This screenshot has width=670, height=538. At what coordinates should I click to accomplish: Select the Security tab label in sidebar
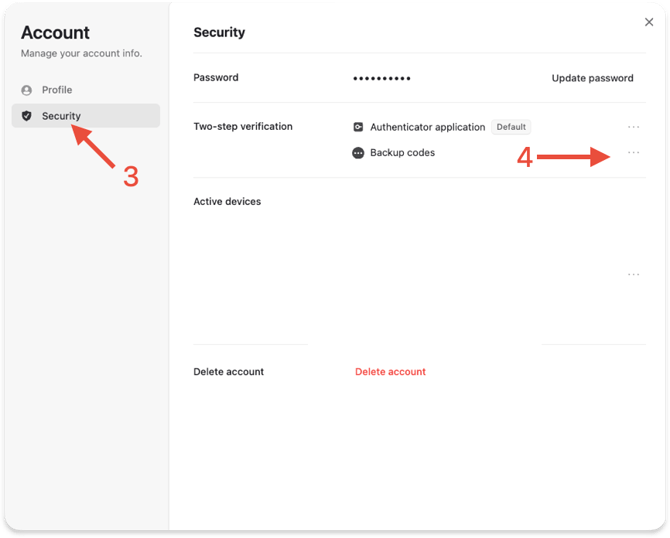click(x=61, y=116)
